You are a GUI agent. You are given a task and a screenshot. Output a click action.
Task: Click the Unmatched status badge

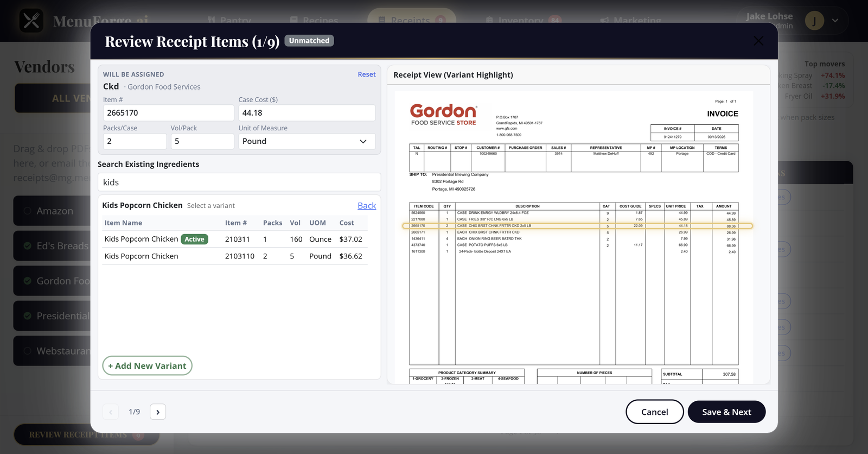point(309,41)
